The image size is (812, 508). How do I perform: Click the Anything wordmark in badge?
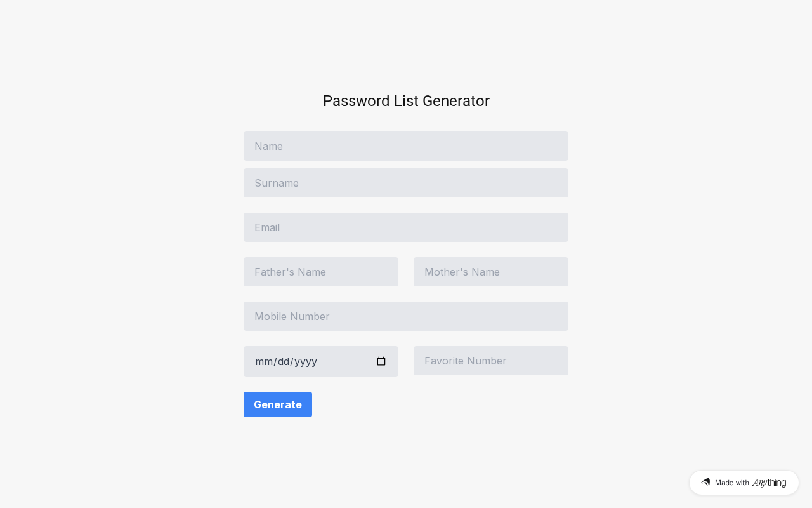tap(769, 483)
